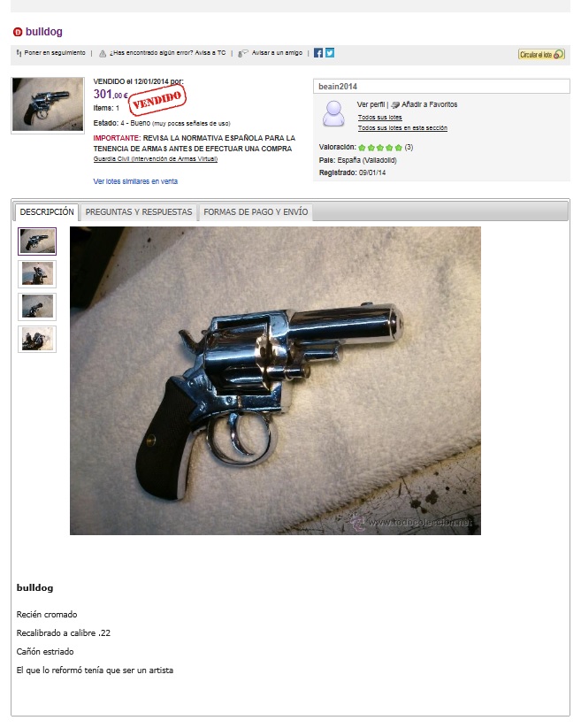581x728 pixels.
Task: Click the lot preview image near price
Action: click(x=48, y=105)
